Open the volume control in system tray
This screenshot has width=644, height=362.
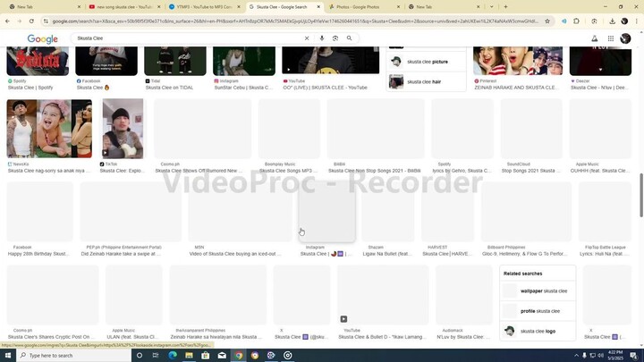pos(600,356)
